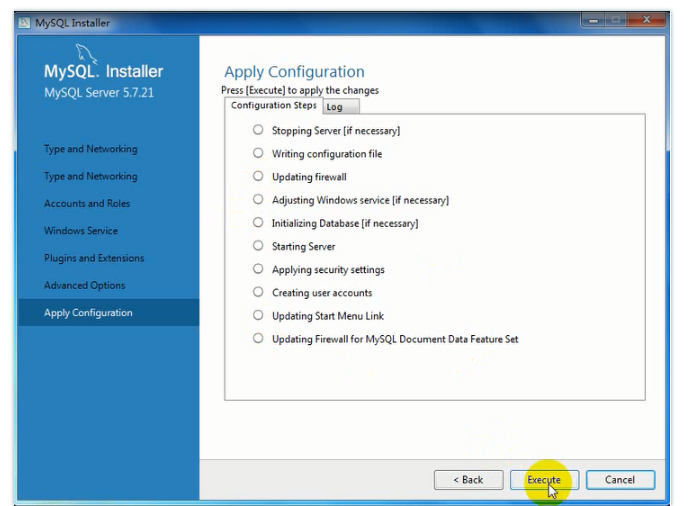Click the 'Writing configuration file' text
Image resolution: width=693 pixels, height=506 pixels.
point(327,154)
